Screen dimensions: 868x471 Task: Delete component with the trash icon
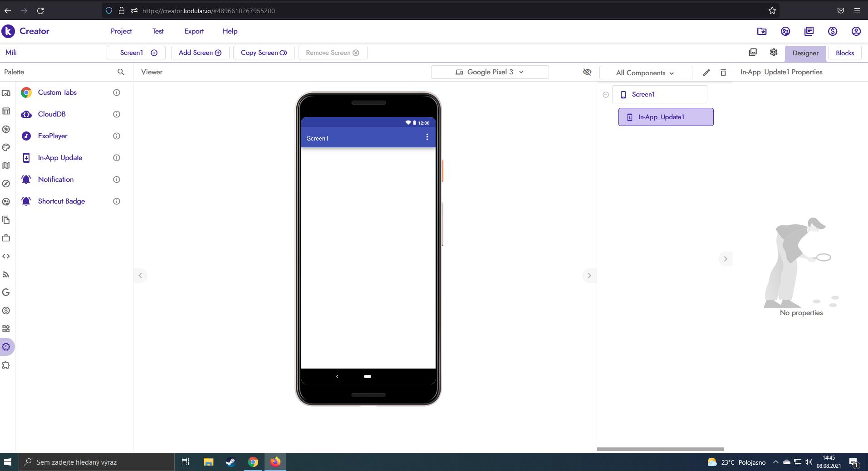click(723, 73)
